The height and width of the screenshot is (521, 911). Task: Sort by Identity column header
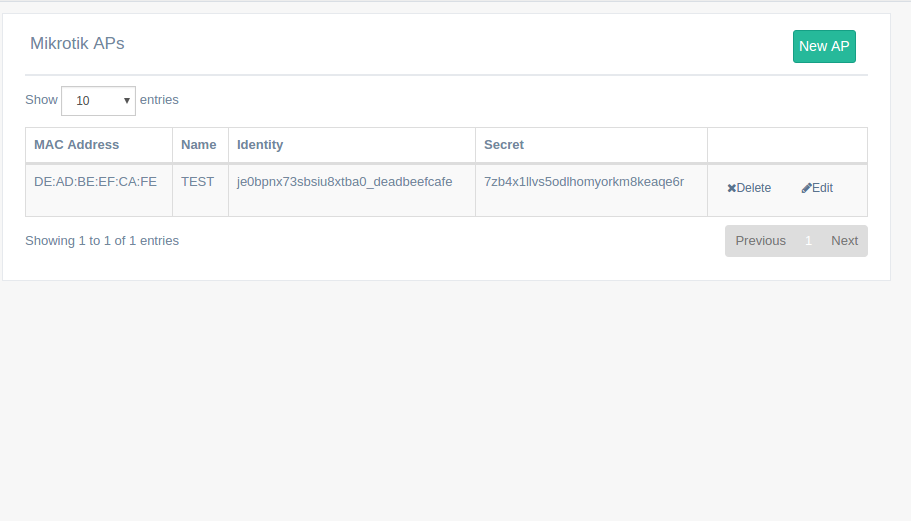[x=352, y=145]
